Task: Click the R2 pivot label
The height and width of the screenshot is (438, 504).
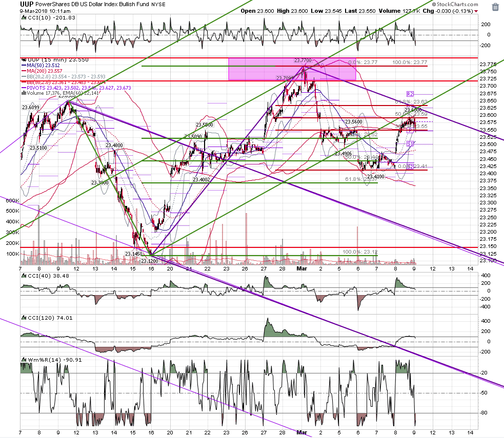Action: point(410,94)
